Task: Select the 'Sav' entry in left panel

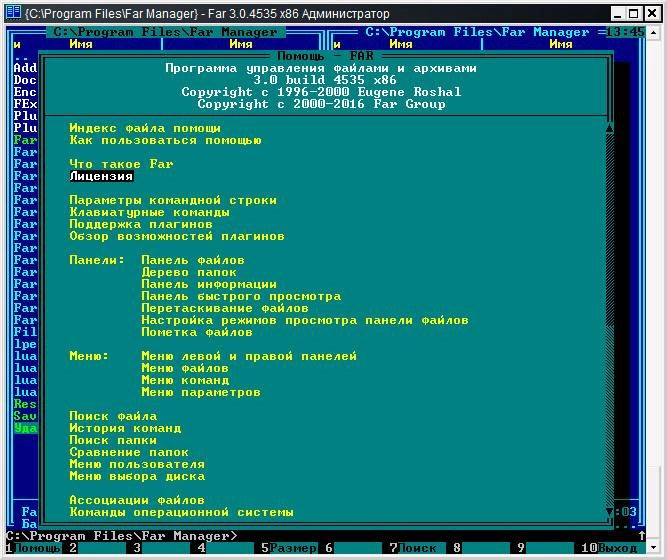Action: (25, 416)
